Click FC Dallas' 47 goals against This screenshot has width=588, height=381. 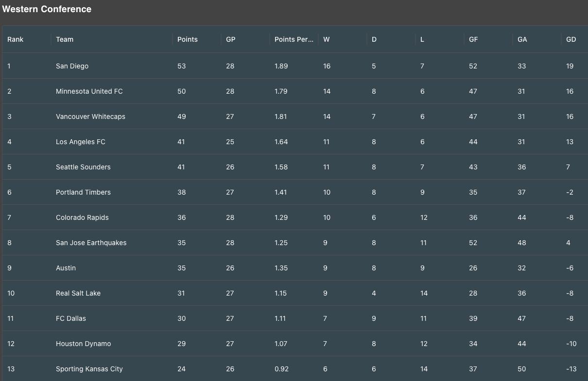point(522,318)
